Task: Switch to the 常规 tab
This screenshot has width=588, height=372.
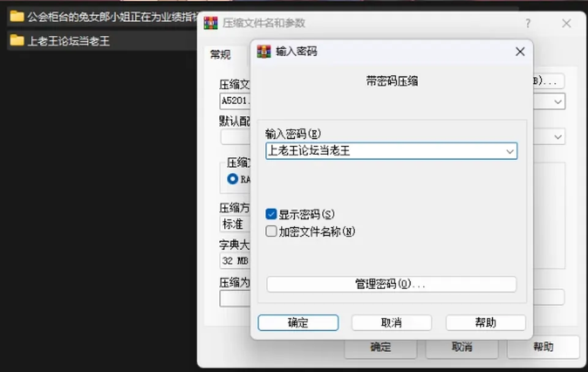Action: click(x=221, y=54)
